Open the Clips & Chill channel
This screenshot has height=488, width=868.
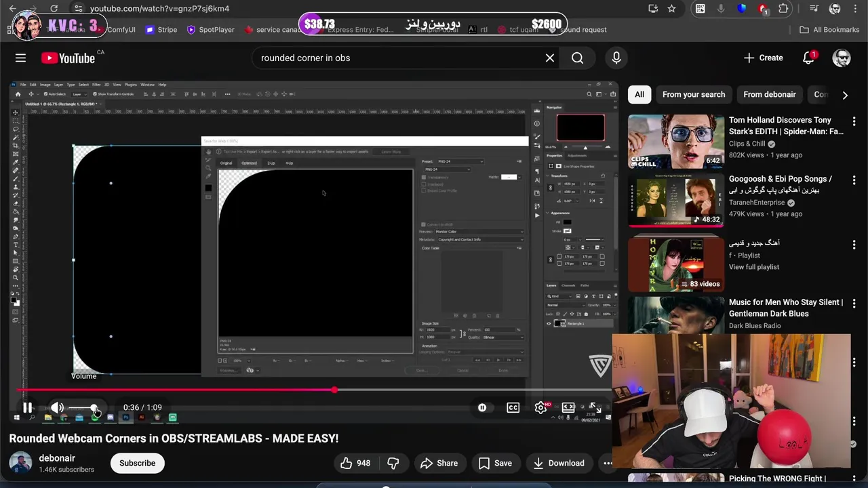(747, 144)
